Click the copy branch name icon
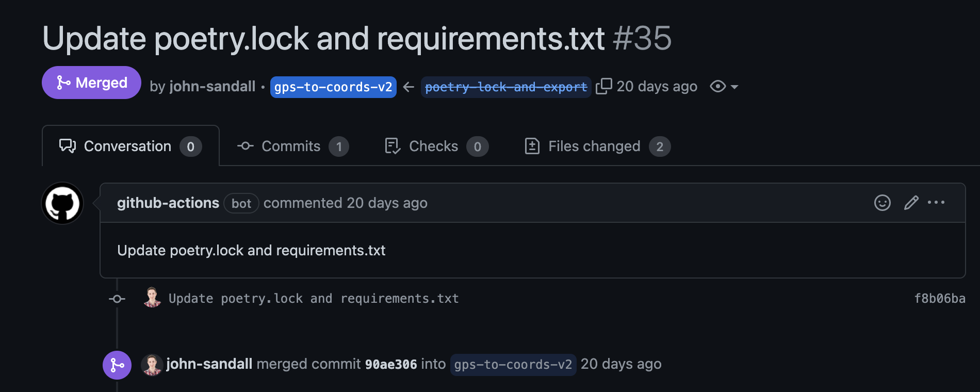This screenshot has height=392, width=980. [604, 86]
